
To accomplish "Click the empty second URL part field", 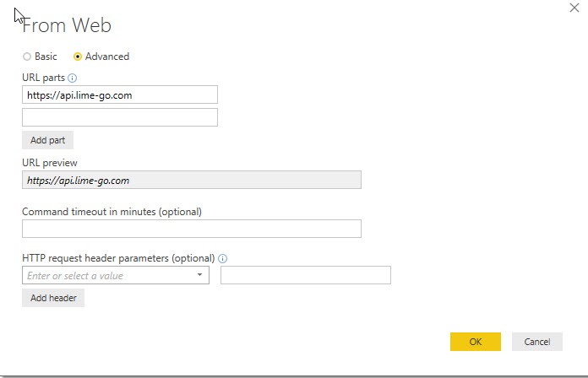I will click(120, 117).
